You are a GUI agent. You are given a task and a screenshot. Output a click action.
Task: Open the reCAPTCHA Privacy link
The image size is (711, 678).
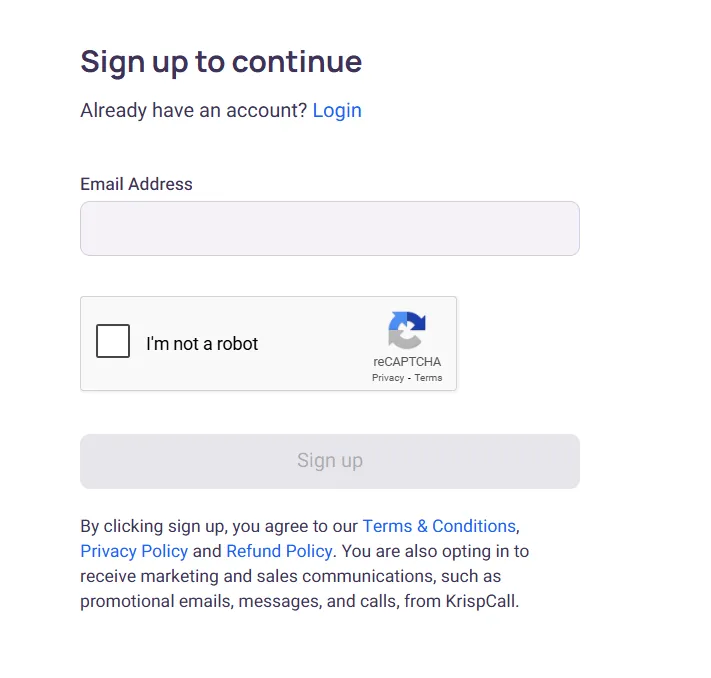coord(388,378)
